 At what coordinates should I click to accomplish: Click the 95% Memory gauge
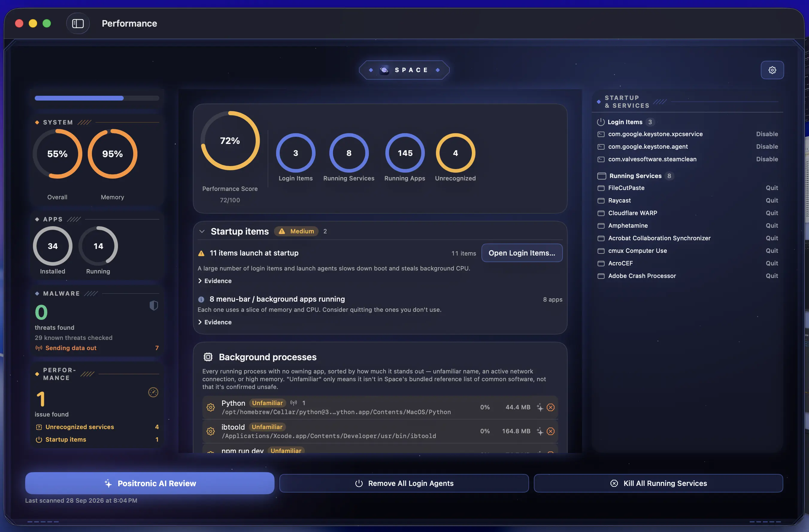point(113,154)
